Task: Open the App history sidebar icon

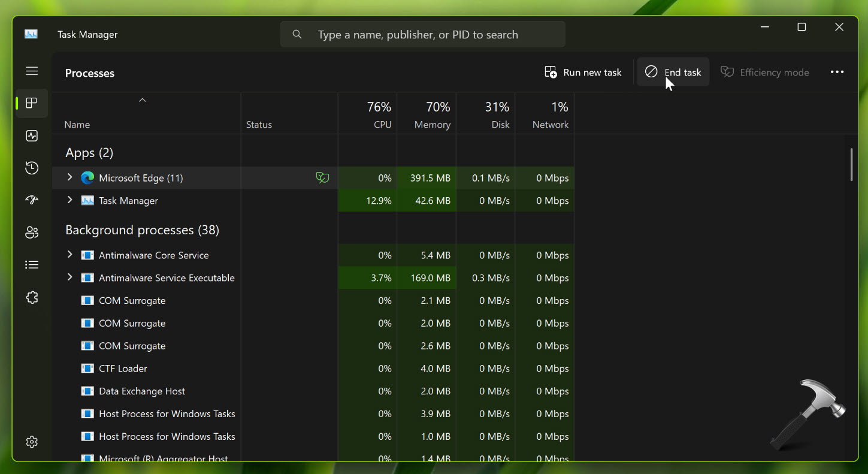Action: 32,168
